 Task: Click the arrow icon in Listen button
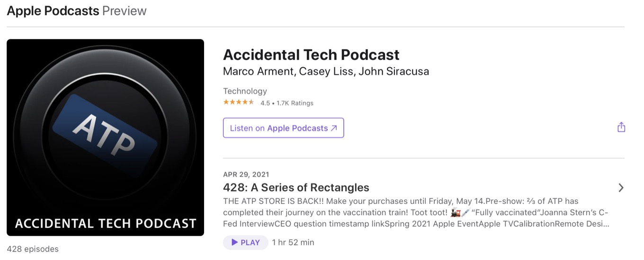[x=334, y=128]
